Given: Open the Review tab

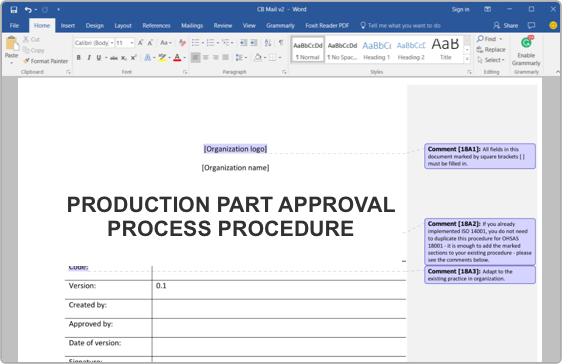Looking at the screenshot, I should point(223,25).
